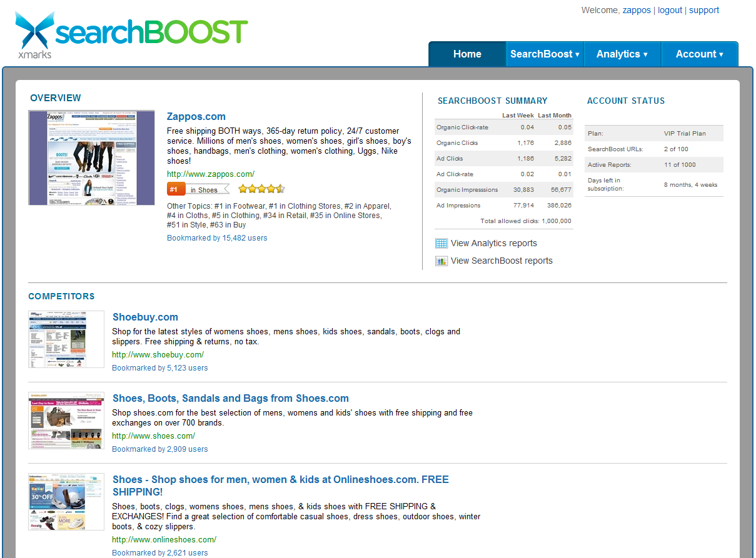Click the View Analytics reports table icon

click(441, 244)
